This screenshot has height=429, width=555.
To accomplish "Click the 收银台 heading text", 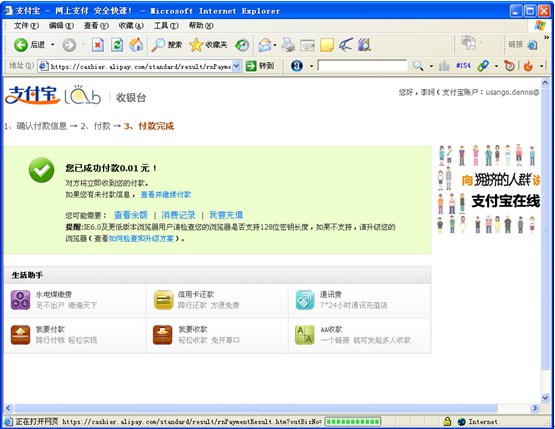I will 131,98.
